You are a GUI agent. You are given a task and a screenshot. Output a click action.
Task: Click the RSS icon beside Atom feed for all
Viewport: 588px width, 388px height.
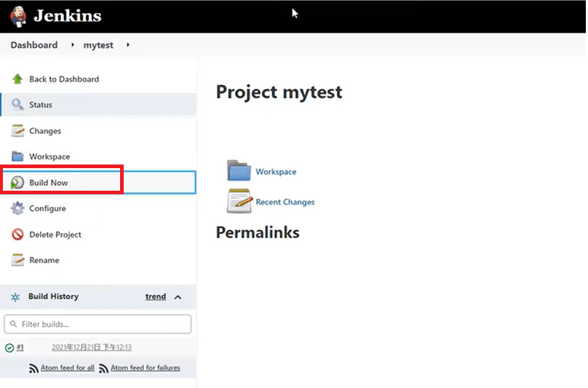33,368
